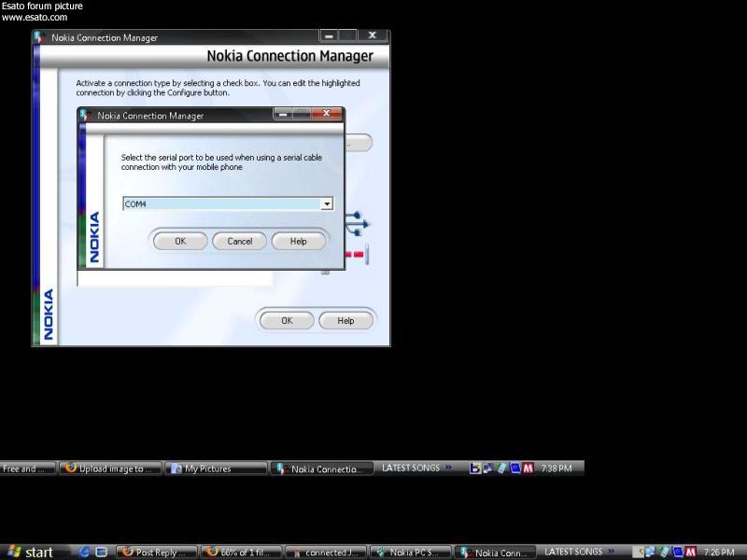Viewport: 747px width, 560px height.
Task: Cancel the serial port selection dialog
Action: [x=239, y=242]
